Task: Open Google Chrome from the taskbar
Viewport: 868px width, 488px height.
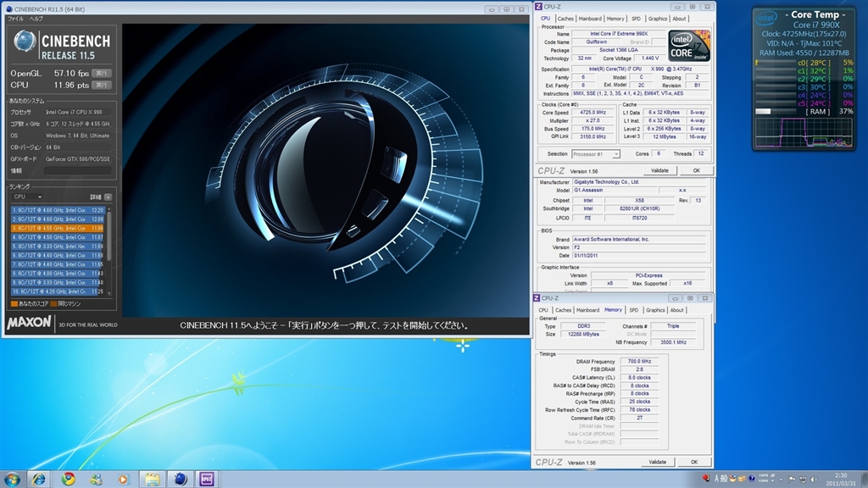Action: [x=68, y=479]
